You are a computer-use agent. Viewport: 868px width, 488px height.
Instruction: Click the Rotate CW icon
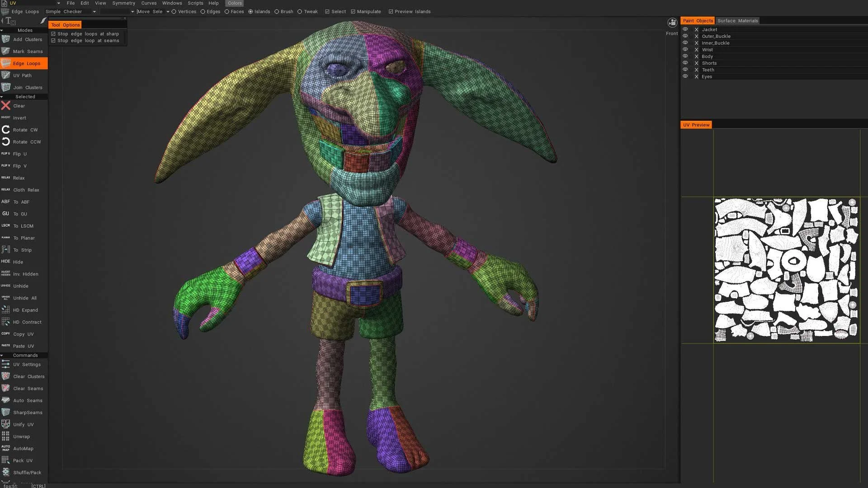6,130
